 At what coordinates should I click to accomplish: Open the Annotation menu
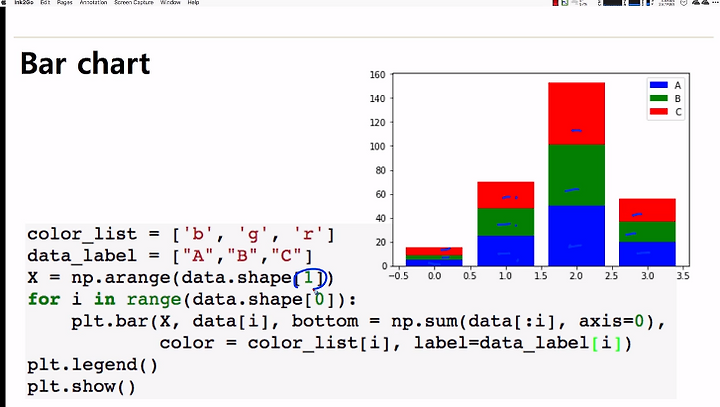coord(93,2)
